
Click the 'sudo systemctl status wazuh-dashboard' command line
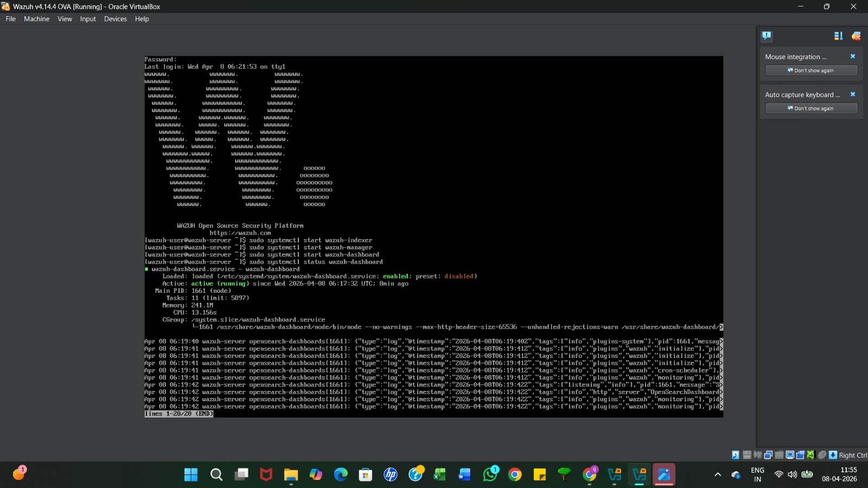pyautogui.click(x=316, y=262)
